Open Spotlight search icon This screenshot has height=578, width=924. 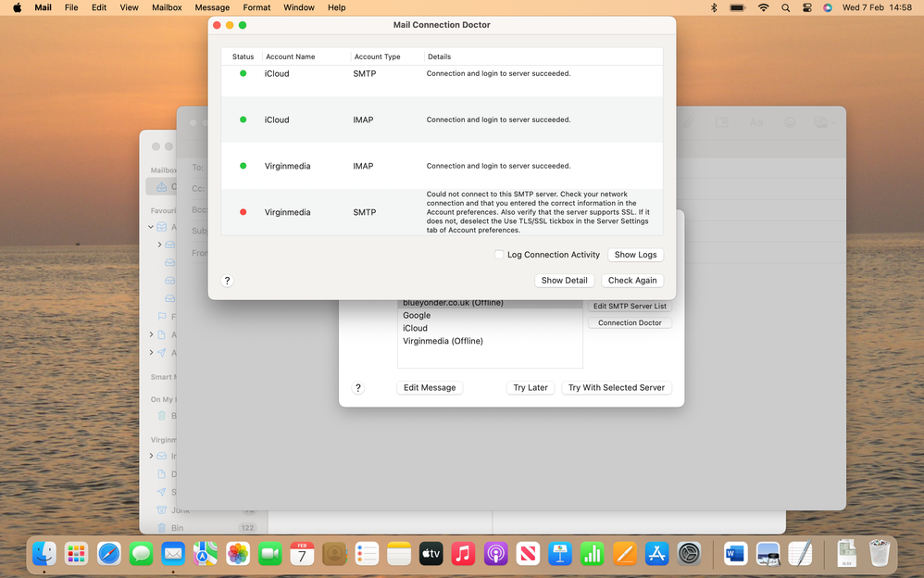(x=785, y=7)
